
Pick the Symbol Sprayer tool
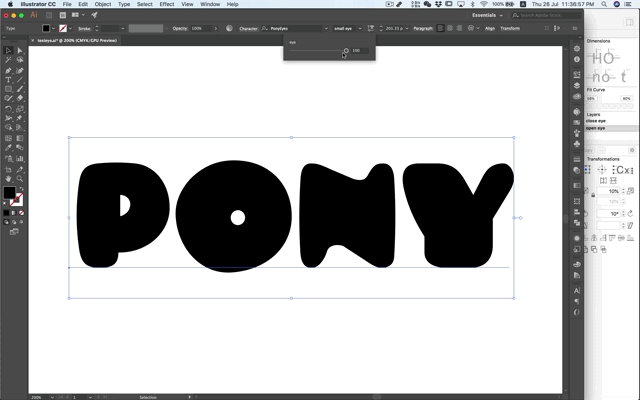tap(8, 158)
